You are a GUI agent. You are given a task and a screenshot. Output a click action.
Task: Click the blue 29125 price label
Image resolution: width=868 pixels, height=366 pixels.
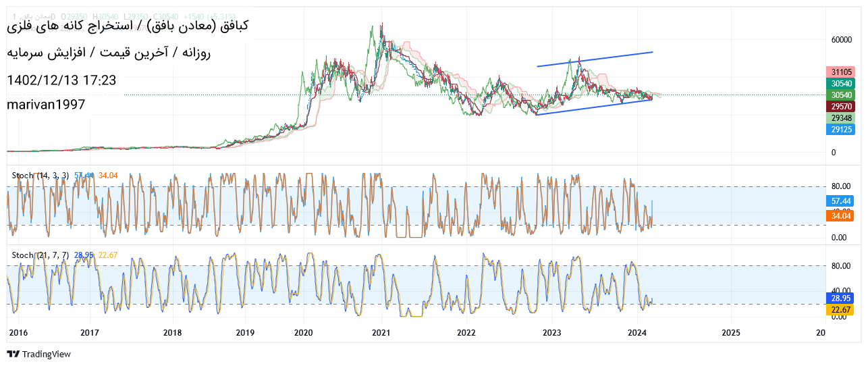tap(840, 129)
